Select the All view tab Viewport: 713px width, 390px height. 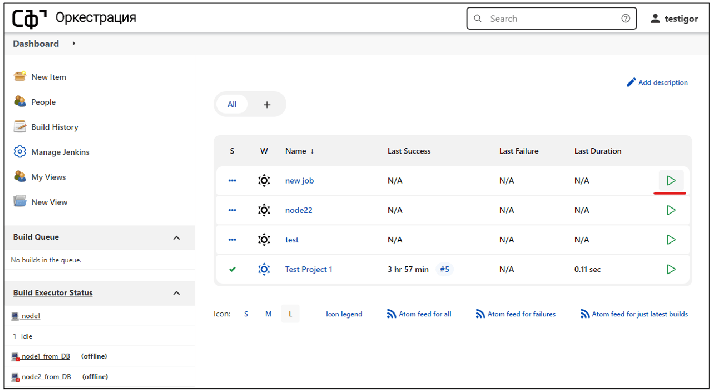232,104
